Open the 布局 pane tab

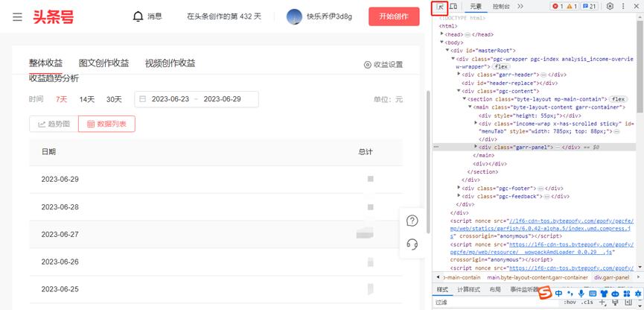coord(495,289)
